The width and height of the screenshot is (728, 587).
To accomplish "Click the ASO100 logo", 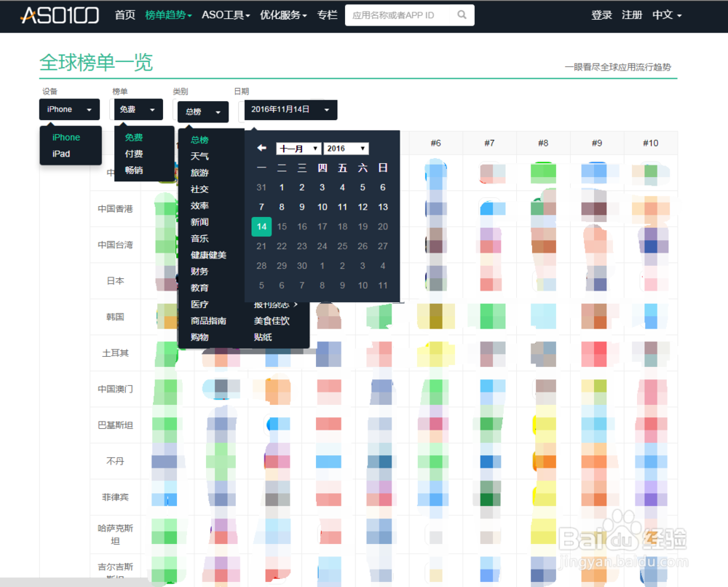I will [60, 15].
